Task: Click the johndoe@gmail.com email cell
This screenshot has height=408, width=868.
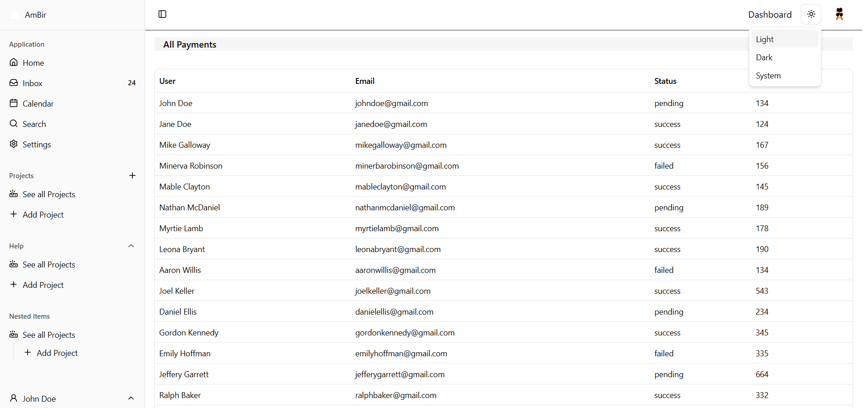Action: [391, 103]
